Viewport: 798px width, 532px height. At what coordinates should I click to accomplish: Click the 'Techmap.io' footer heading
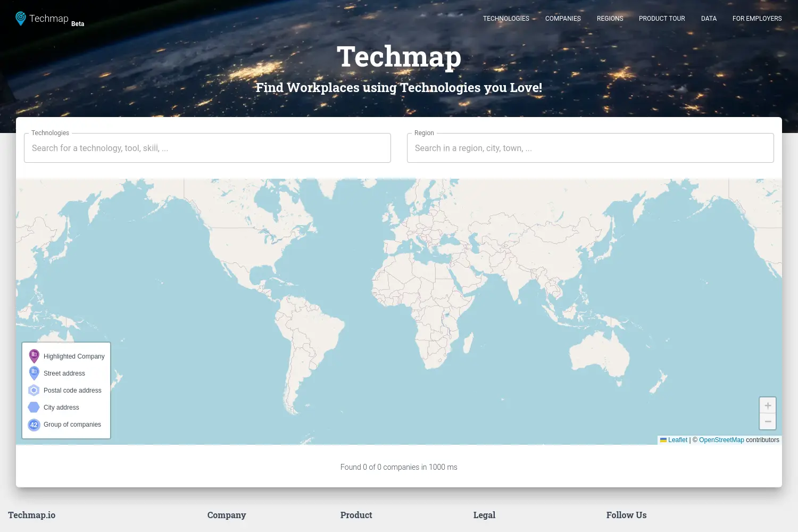(x=32, y=515)
